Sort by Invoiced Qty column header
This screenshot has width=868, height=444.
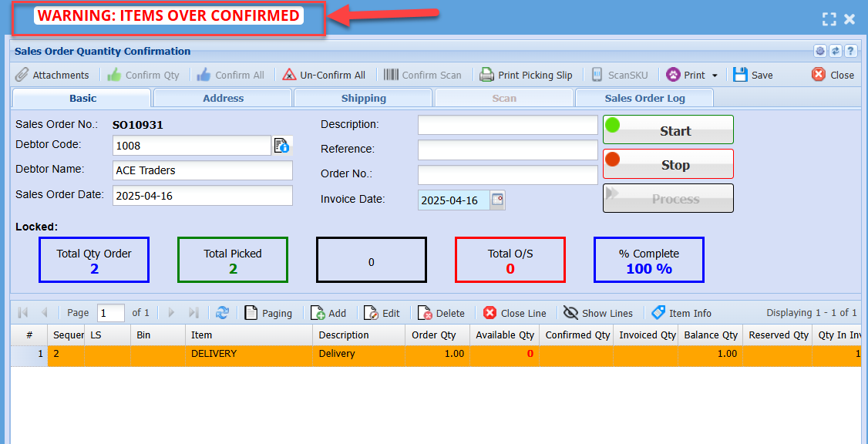click(645, 335)
